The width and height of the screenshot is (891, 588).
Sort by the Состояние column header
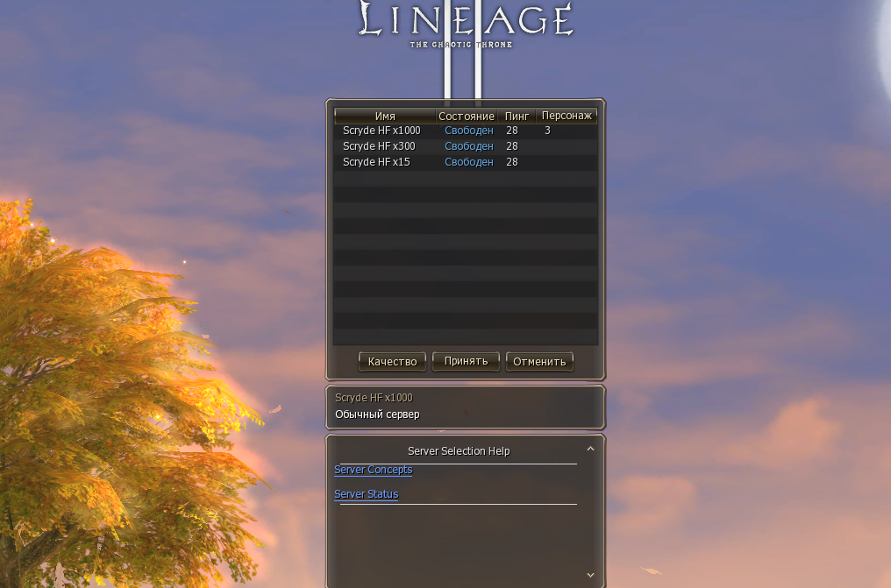click(467, 116)
